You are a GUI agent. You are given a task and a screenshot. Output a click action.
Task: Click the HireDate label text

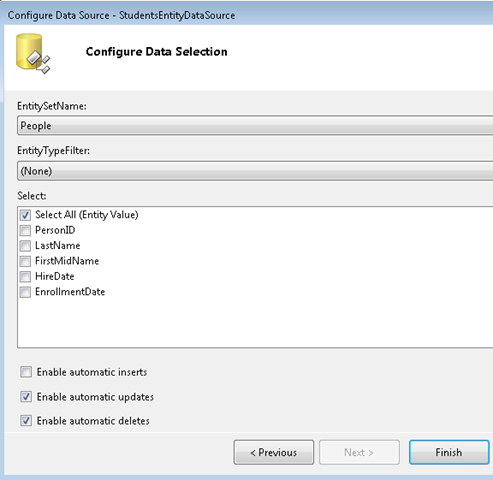pos(55,276)
